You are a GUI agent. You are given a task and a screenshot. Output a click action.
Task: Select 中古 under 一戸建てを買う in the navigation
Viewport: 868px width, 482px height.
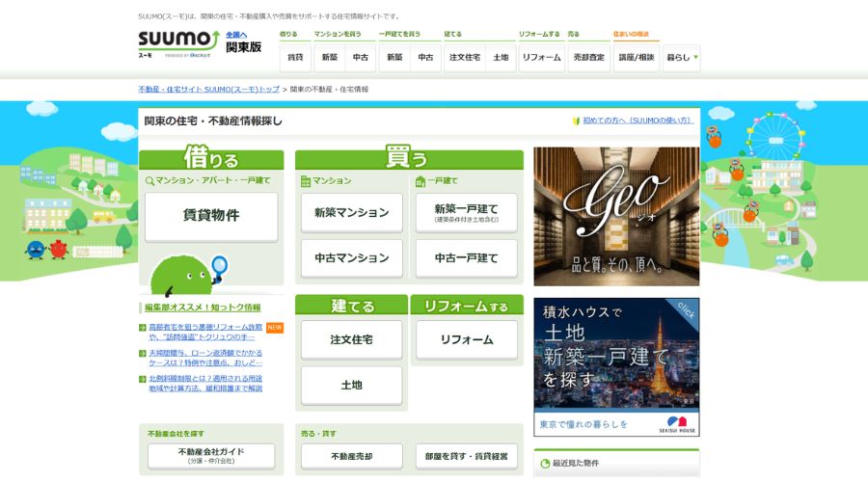[x=425, y=58]
